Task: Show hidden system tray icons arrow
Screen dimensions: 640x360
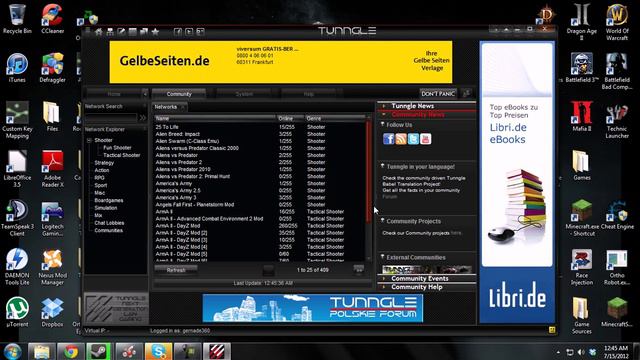Action: (558, 352)
